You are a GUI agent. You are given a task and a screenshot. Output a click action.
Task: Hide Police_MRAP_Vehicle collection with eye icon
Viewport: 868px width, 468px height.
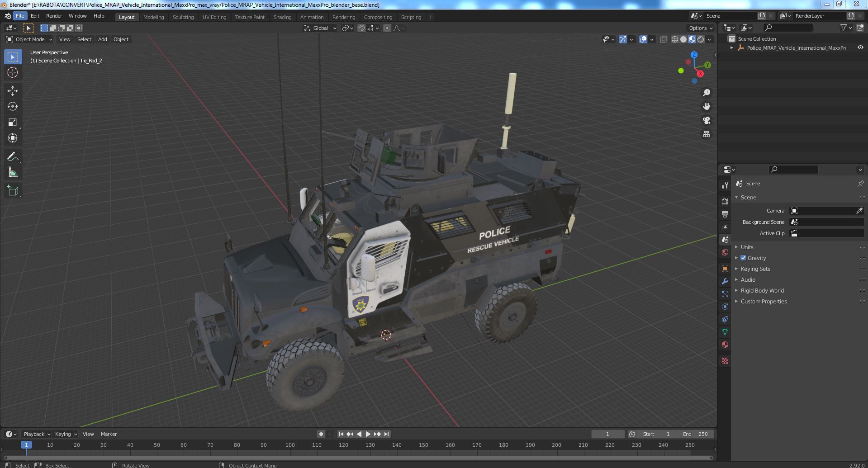860,47
